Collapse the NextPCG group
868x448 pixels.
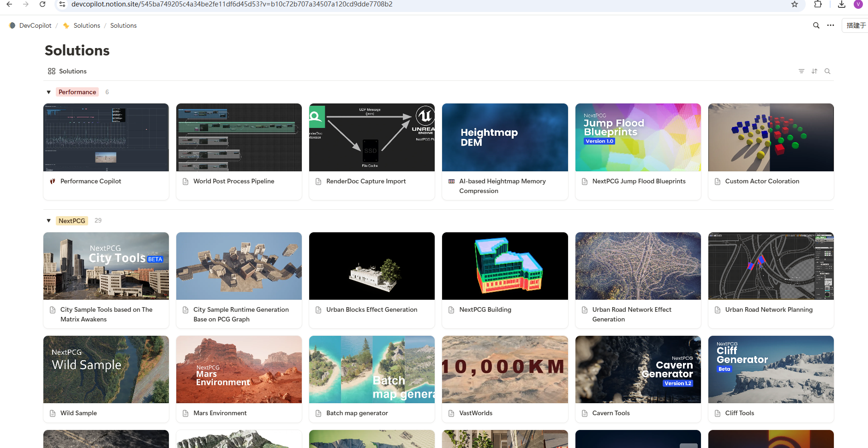pyautogui.click(x=48, y=221)
